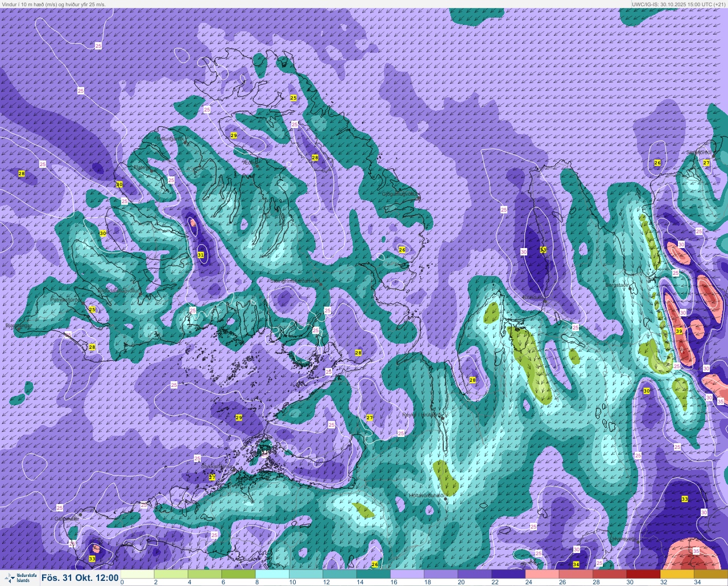Select the legend swatch above 34 m/s
728x586 pixels.
pos(711,574)
